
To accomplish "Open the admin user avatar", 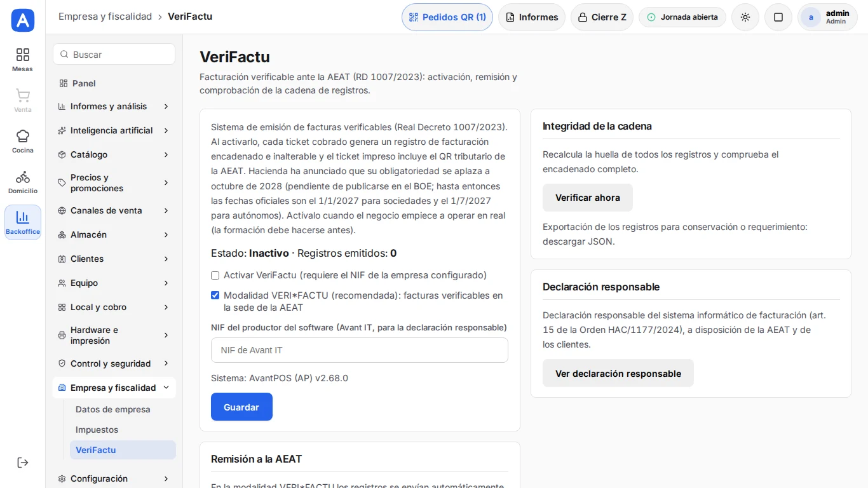I will coord(811,17).
